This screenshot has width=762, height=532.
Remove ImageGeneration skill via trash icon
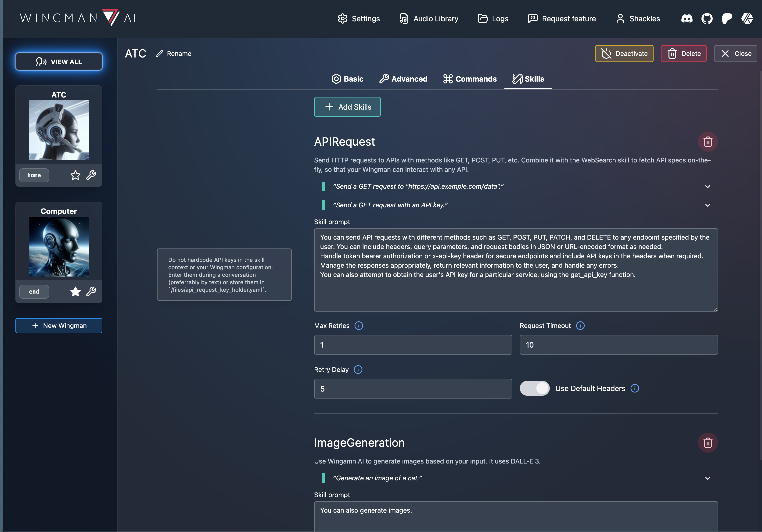(708, 443)
